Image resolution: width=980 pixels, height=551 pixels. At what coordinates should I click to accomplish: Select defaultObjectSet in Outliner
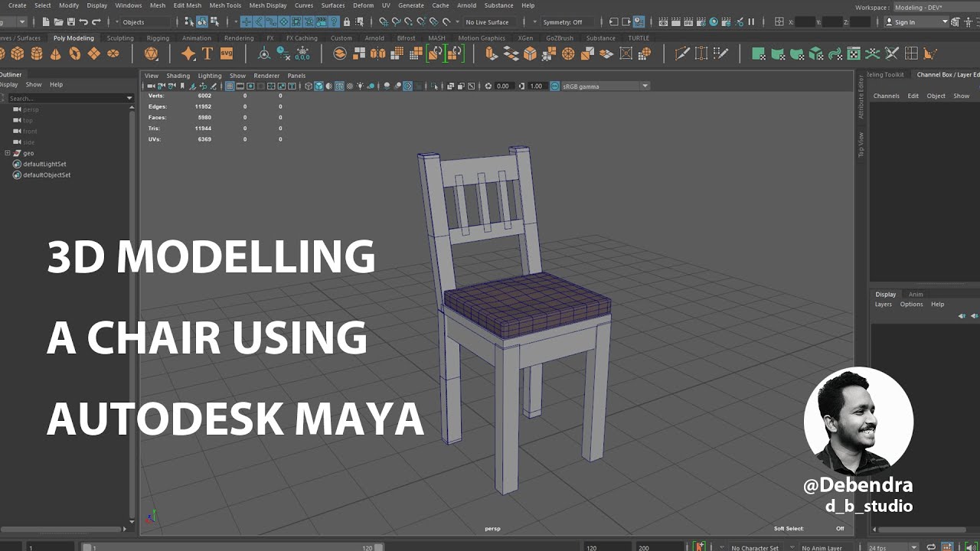tap(47, 174)
